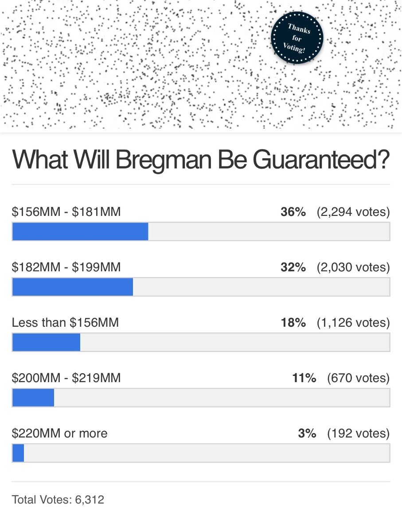The width and height of the screenshot is (402, 532).
Task: Click the "(2,294 votes)" count
Action: 353,212
